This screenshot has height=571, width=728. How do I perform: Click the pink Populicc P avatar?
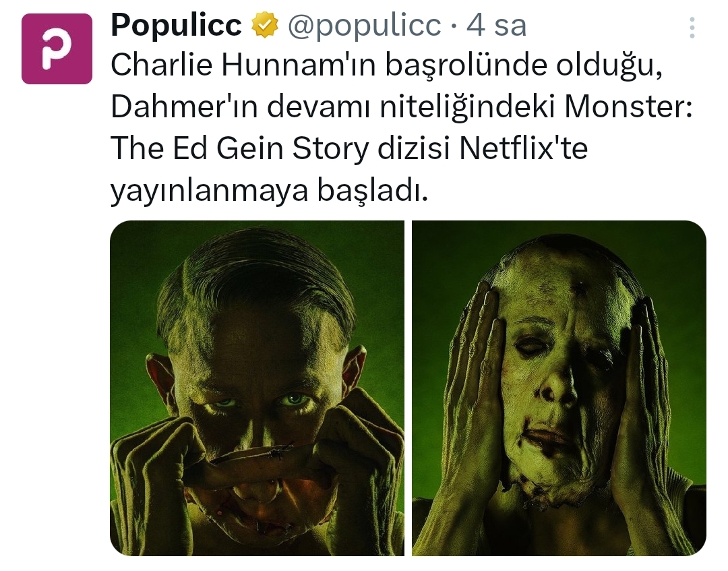click(57, 49)
